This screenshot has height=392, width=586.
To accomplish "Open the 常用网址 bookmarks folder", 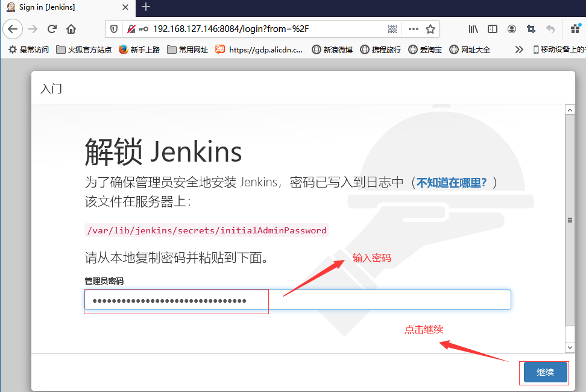I will pos(187,49).
